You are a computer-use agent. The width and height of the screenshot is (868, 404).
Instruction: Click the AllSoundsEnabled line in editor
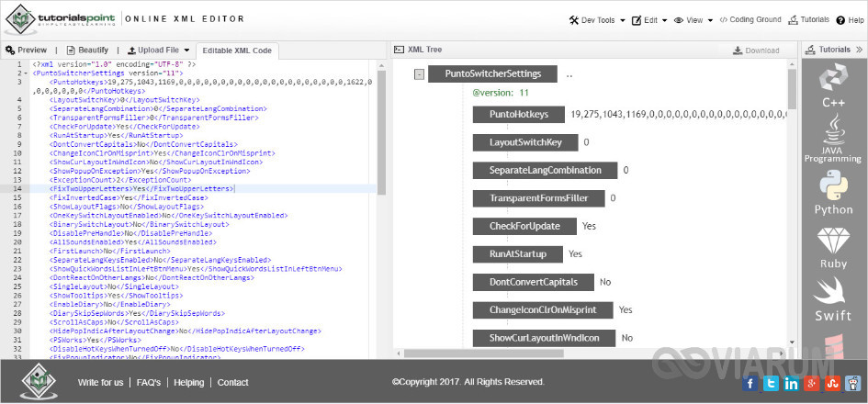click(133, 242)
